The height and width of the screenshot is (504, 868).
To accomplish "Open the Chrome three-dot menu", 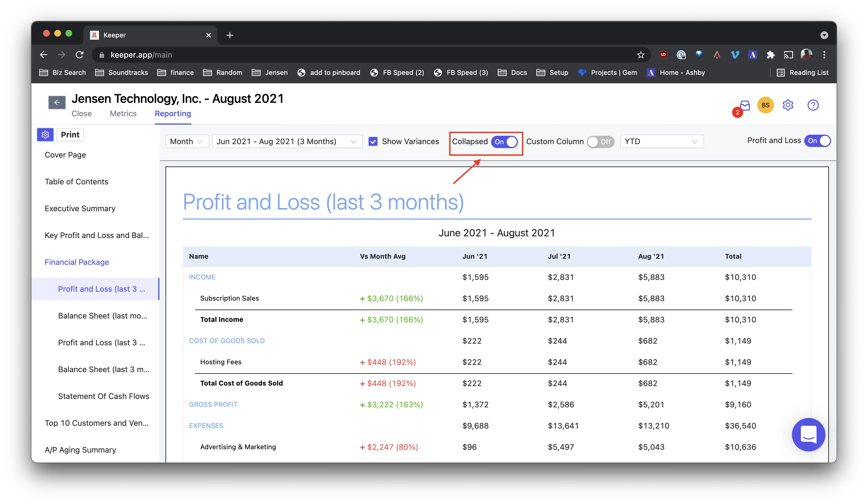I will coord(824,55).
